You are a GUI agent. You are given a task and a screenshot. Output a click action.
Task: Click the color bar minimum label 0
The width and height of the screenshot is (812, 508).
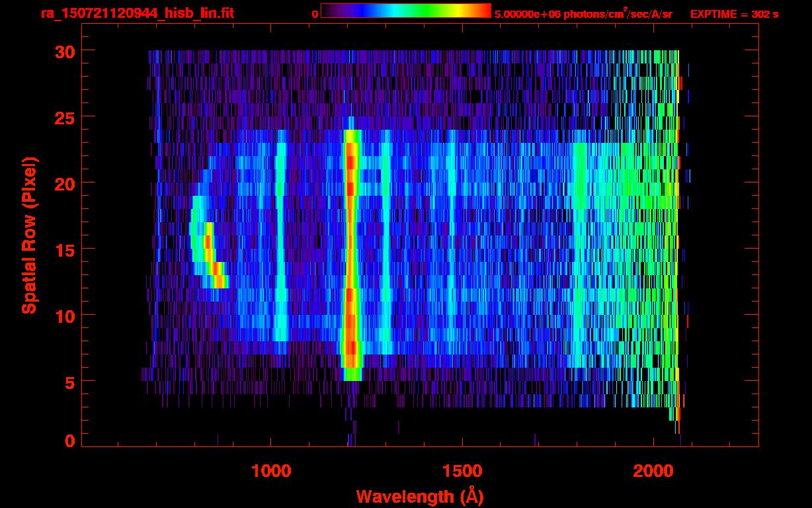point(315,14)
